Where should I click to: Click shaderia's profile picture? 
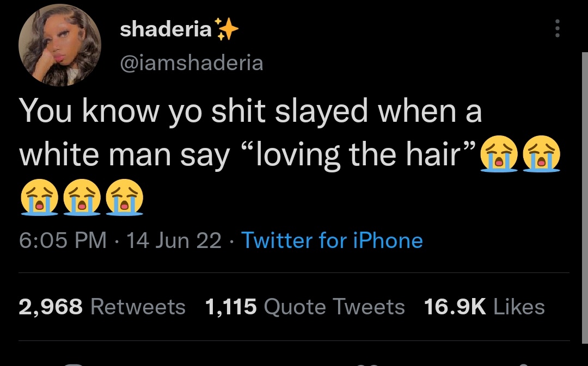point(60,45)
